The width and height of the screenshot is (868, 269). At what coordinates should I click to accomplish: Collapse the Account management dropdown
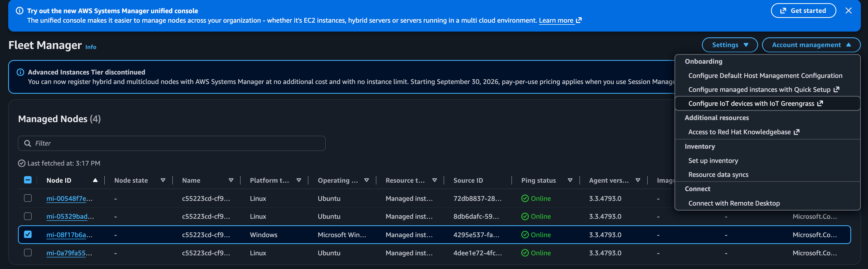811,45
